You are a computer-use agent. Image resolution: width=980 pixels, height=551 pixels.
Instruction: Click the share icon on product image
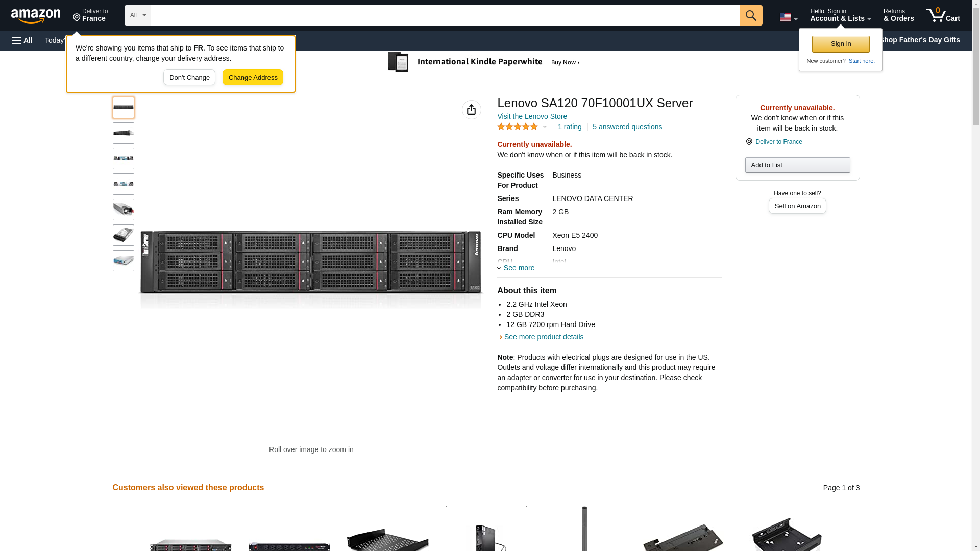coord(471,110)
